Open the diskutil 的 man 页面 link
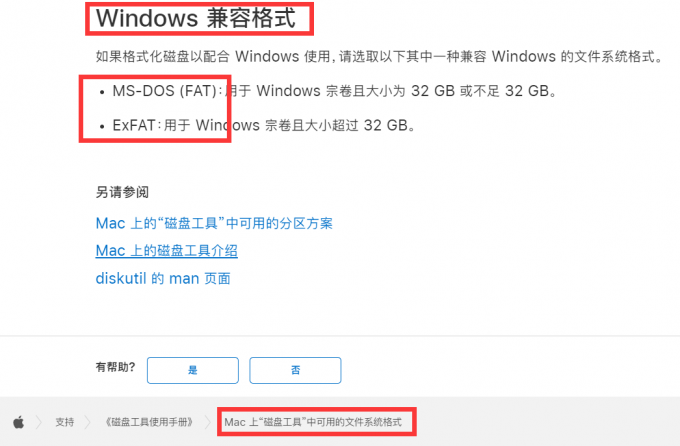This screenshot has height=446, width=680. [x=163, y=278]
